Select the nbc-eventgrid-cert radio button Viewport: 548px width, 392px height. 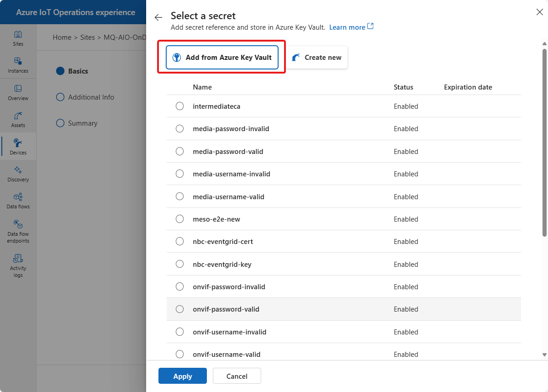(x=179, y=241)
